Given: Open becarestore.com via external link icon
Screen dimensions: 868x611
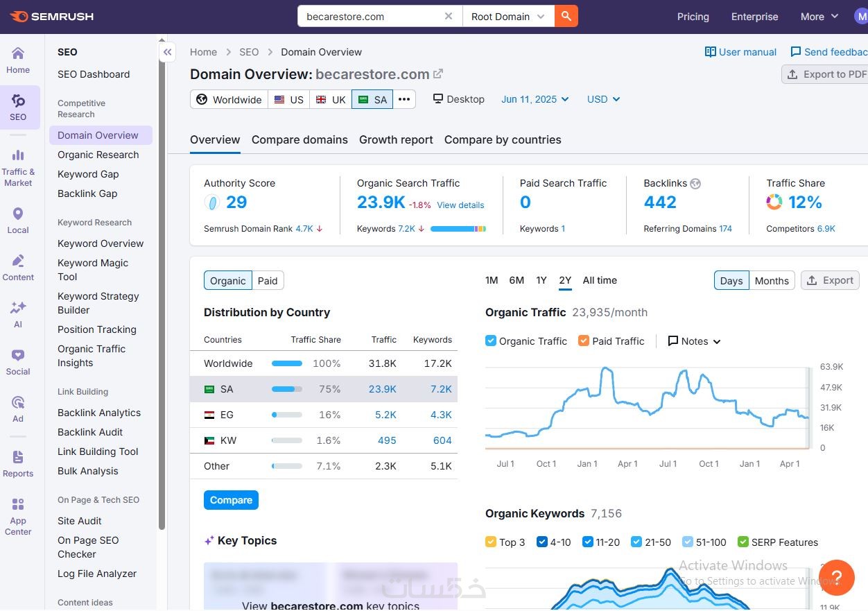Looking at the screenshot, I should click(438, 74).
